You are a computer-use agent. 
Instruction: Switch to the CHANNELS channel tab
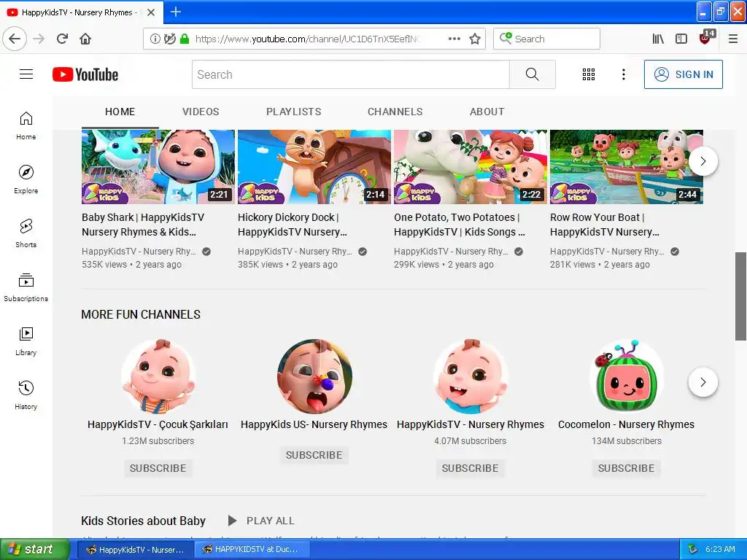(395, 112)
